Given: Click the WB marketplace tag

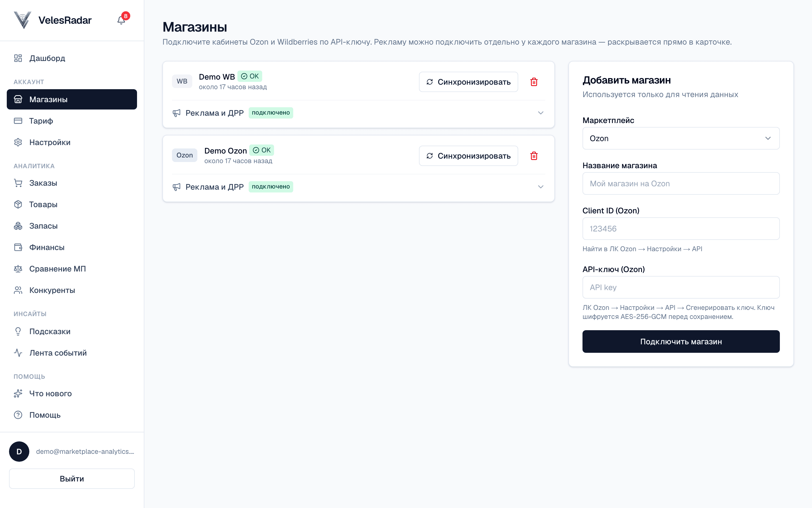Looking at the screenshot, I should [x=182, y=81].
